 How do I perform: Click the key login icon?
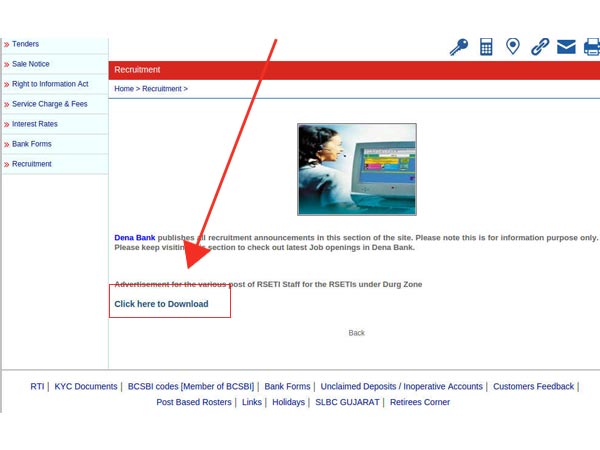click(458, 47)
